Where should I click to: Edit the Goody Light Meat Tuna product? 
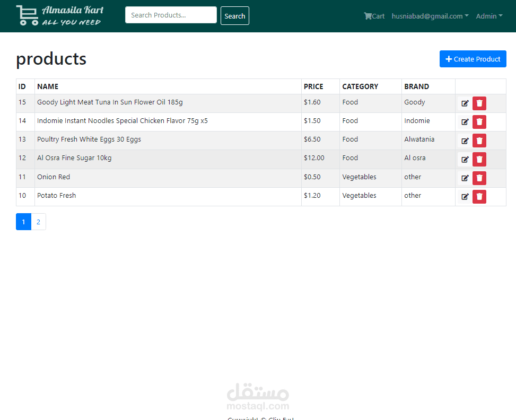(465, 103)
